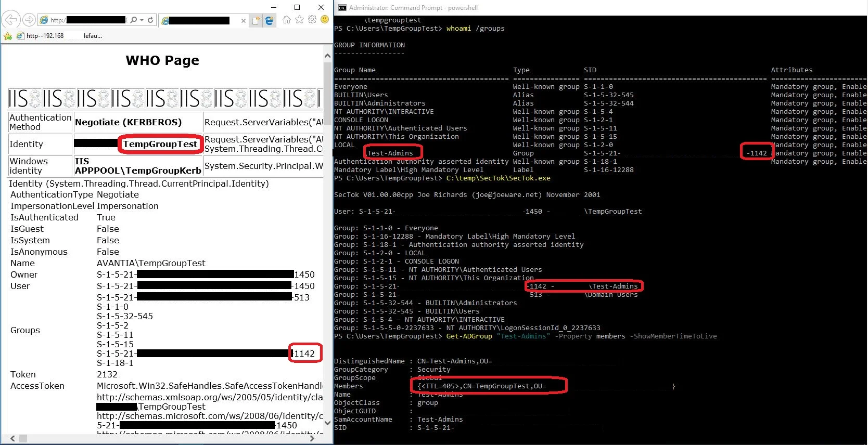The image size is (868, 445).
Task: Open Favorites star in IE toolbar
Action: [x=299, y=20]
